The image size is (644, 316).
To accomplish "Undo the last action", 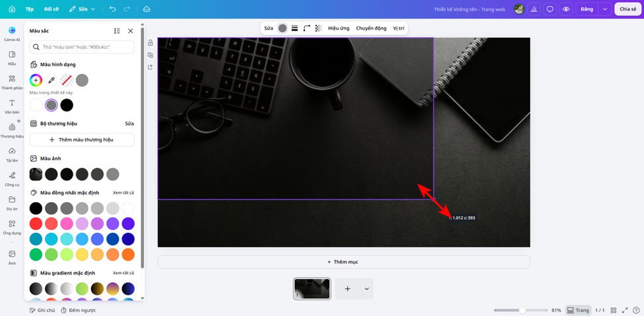I will pos(112,9).
